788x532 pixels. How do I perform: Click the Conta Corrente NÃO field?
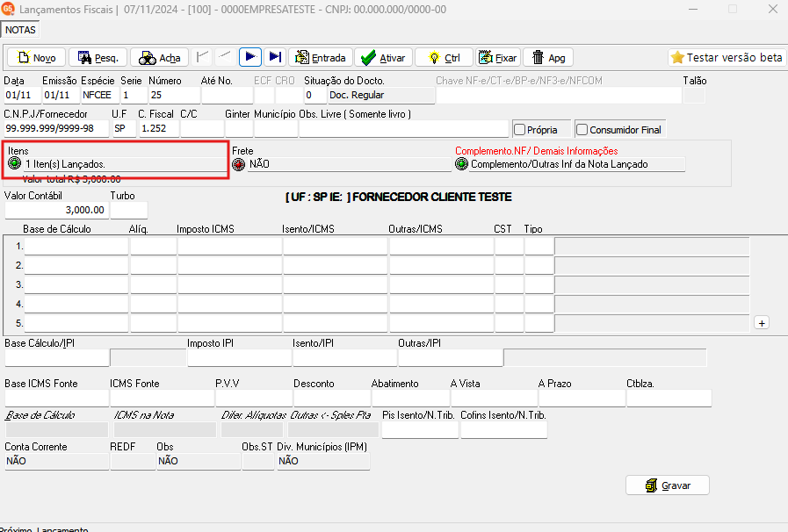[x=57, y=461]
